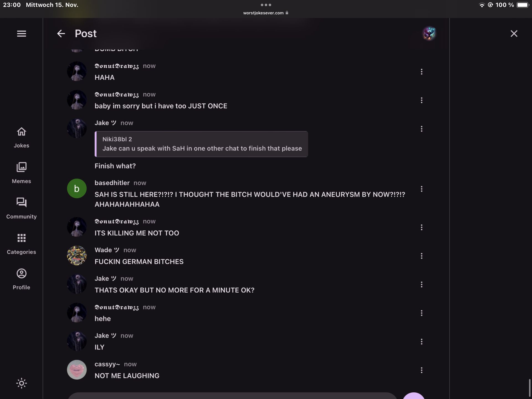Click the comment input field

point(232,396)
